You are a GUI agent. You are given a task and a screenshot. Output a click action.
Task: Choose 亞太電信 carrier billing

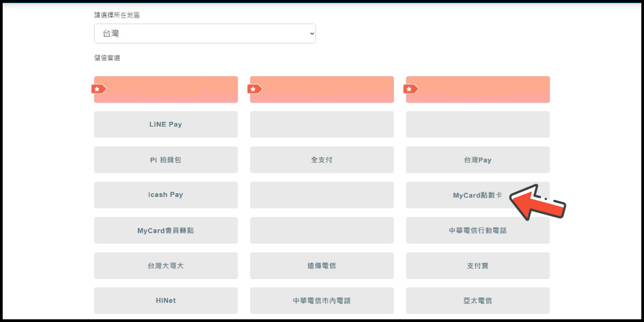click(x=478, y=301)
